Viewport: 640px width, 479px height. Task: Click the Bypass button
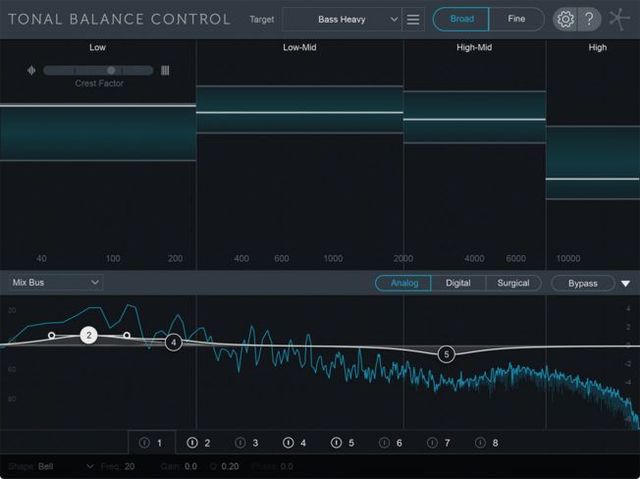pyautogui.click(x=582, y=283)
